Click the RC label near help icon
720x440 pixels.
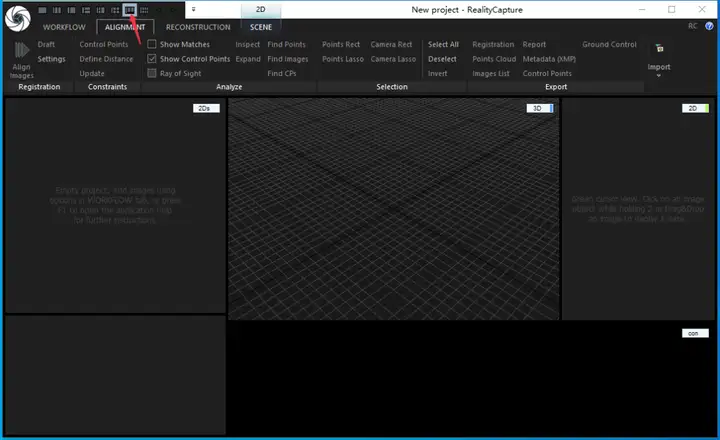(x=692, y=26)
